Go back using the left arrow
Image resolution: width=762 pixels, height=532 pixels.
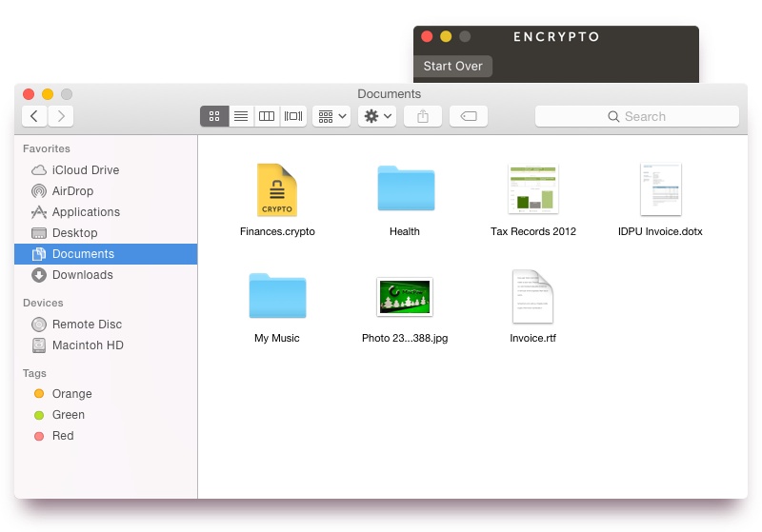pyautogui.click(x=34, y=116)
